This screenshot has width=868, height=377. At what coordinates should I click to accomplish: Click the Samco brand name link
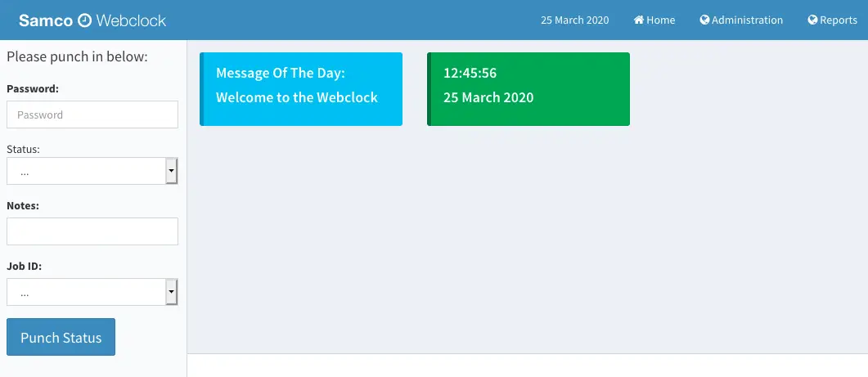pos(46,20)
